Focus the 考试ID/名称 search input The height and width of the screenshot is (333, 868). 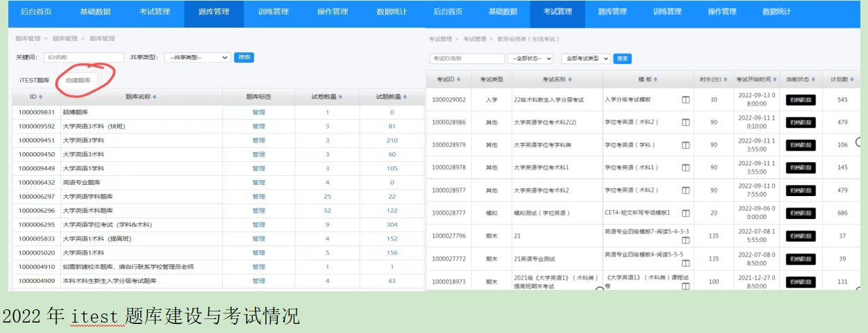coord(467,58)
